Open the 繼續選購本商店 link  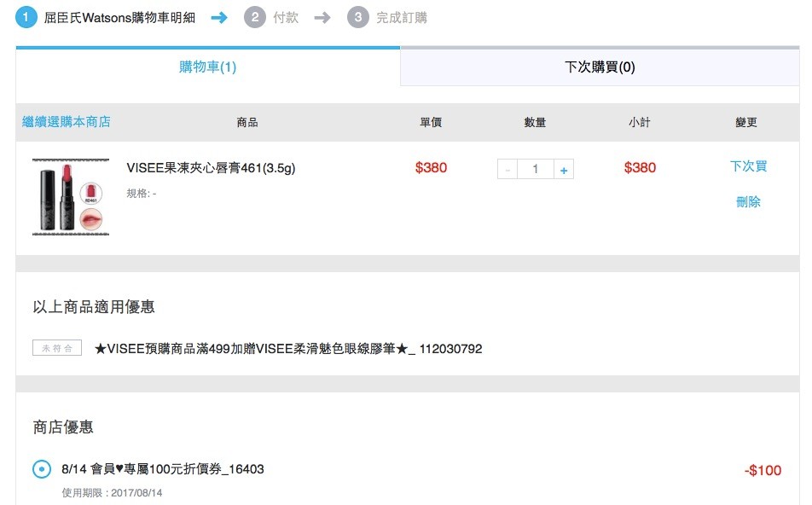pyautogui.click(x=67, y=122)
